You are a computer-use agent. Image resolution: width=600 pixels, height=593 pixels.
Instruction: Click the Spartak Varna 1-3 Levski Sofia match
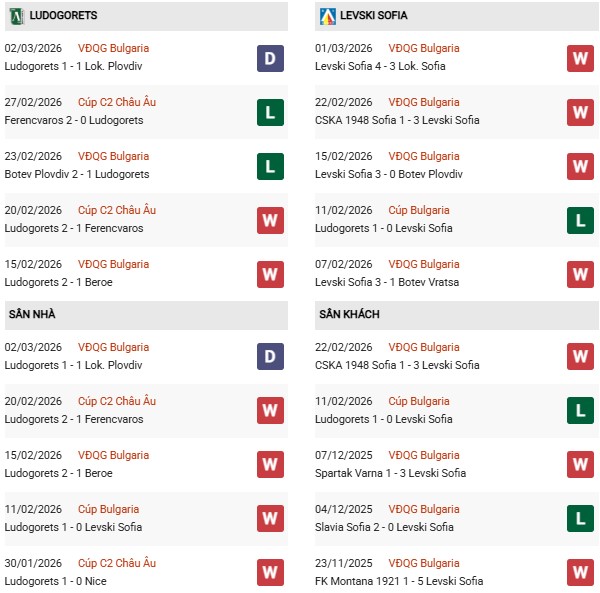pos(389,473)
